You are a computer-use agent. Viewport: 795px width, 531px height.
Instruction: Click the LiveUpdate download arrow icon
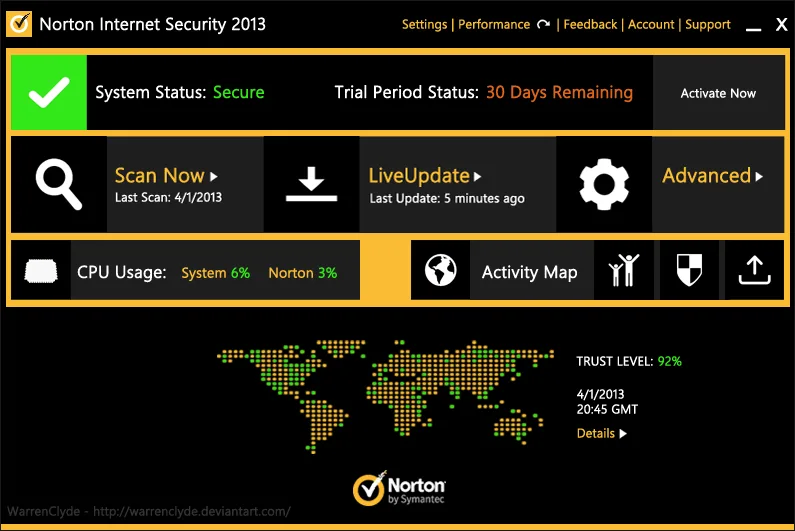(311, 184)
